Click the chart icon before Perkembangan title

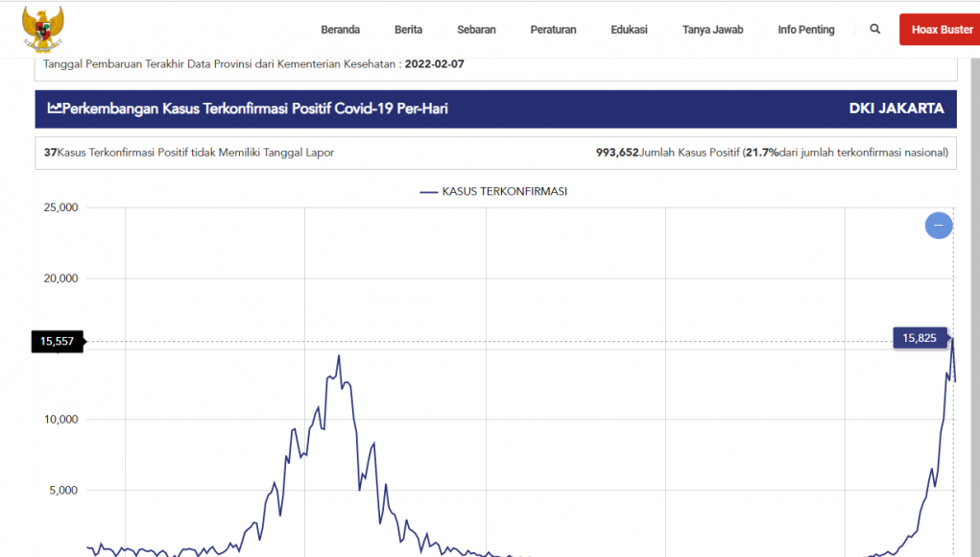pos(55,109)
